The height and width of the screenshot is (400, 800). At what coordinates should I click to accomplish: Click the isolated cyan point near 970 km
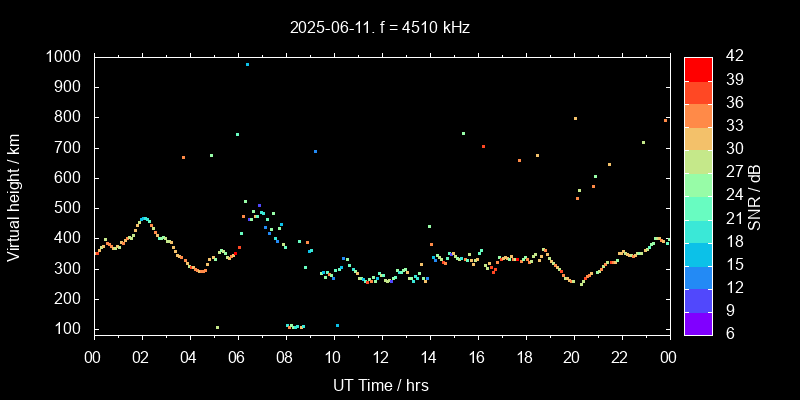[x=247, y=65]
